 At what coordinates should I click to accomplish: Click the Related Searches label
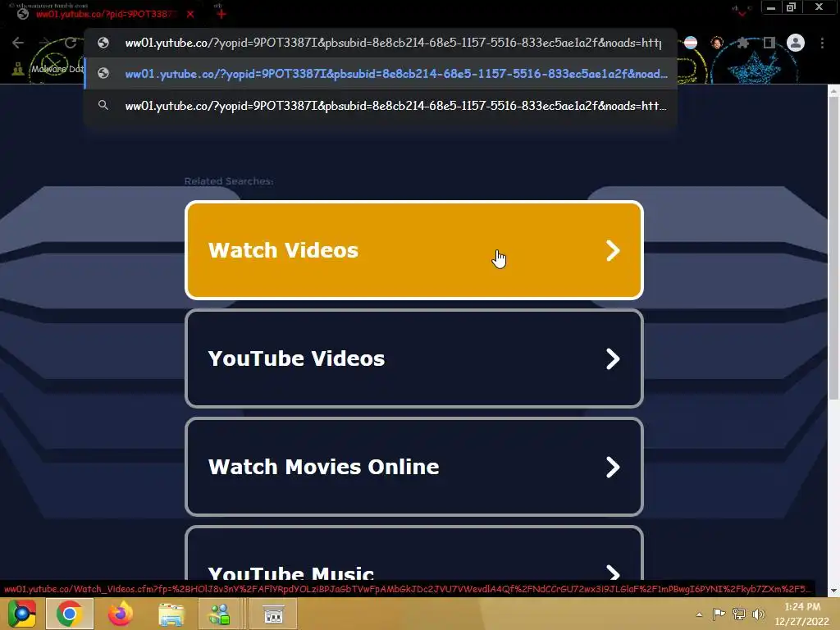click(x=229, y=181)
